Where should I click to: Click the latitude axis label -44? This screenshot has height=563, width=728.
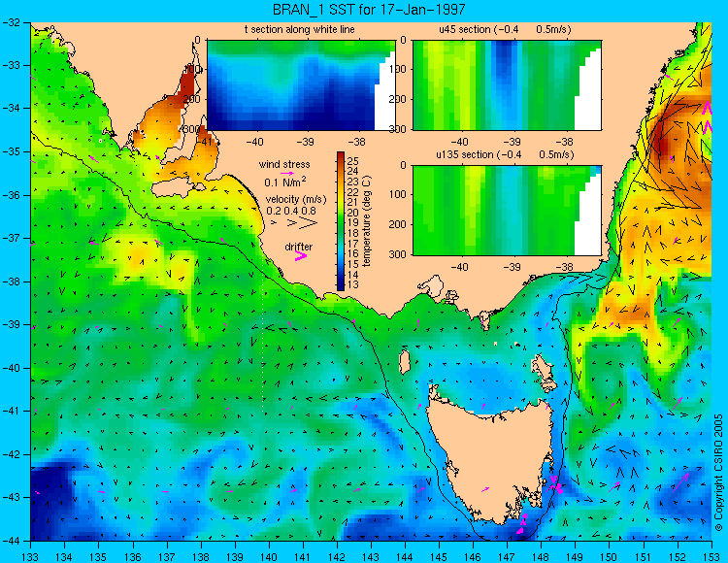pos(11,541)
